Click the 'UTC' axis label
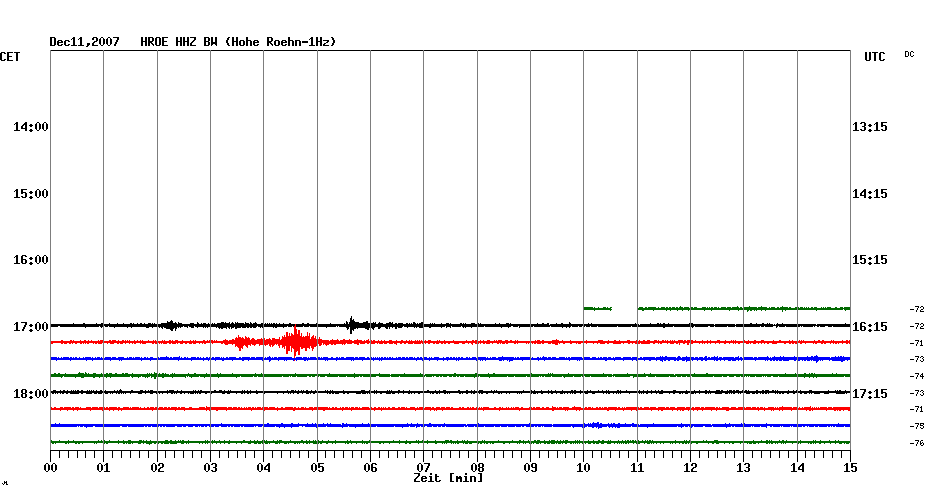The width and height of the screenshot is (930, 494). point(874,57)
